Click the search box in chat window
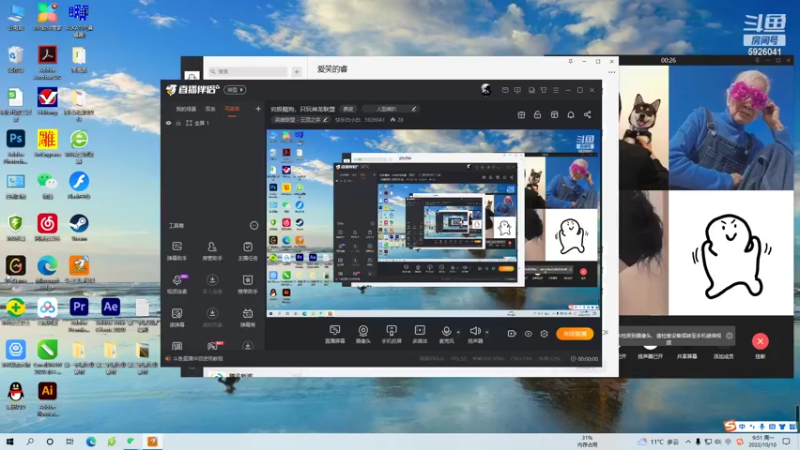 tap(248, 71)
